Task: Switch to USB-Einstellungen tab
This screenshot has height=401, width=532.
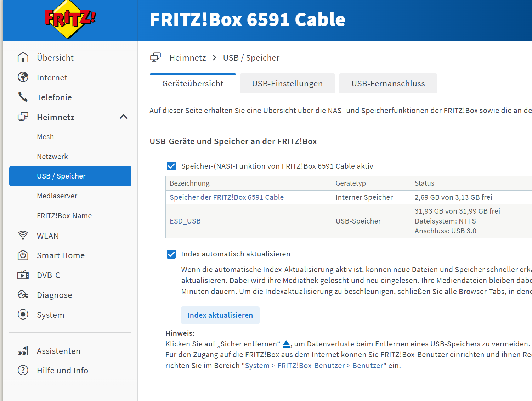Action: pos(287,84)
